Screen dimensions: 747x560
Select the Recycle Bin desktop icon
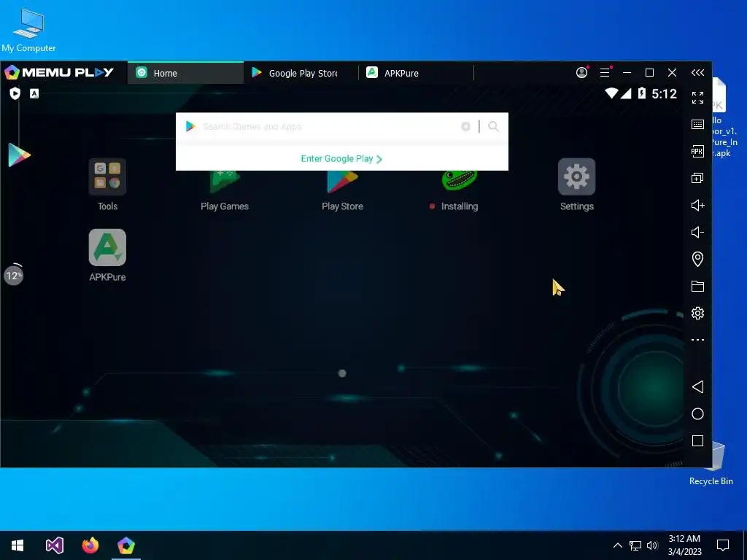click(x=711, y=464)
